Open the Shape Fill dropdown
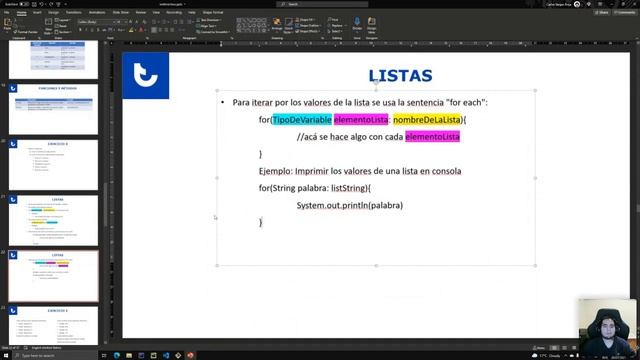Viewport: 640px width, 360px height. click(x=305, y=20)
